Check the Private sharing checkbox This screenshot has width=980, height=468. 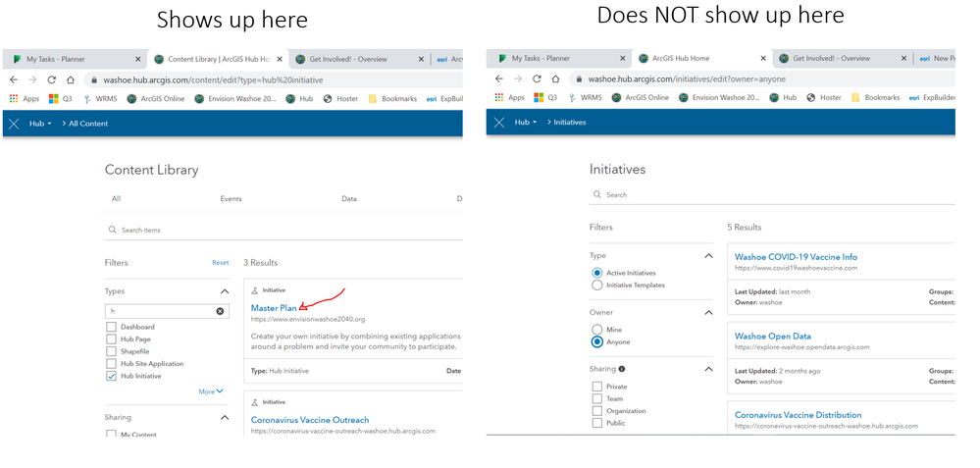[596, 387]
